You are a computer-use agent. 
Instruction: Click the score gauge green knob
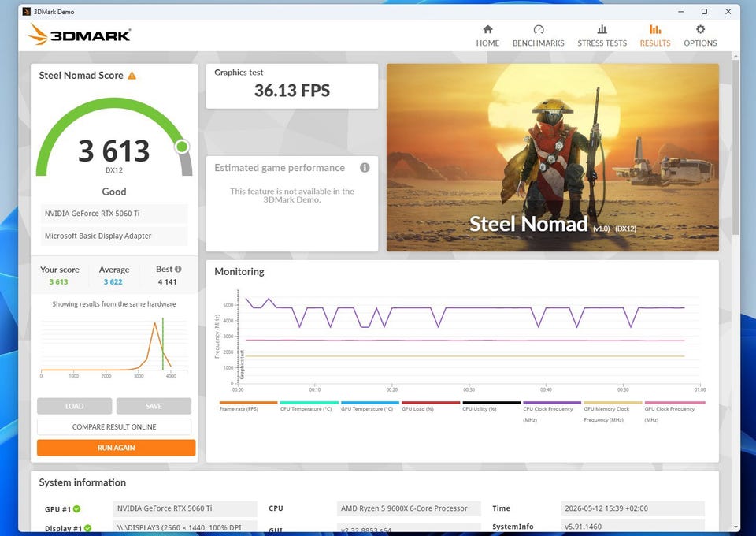tap(182, 146)
